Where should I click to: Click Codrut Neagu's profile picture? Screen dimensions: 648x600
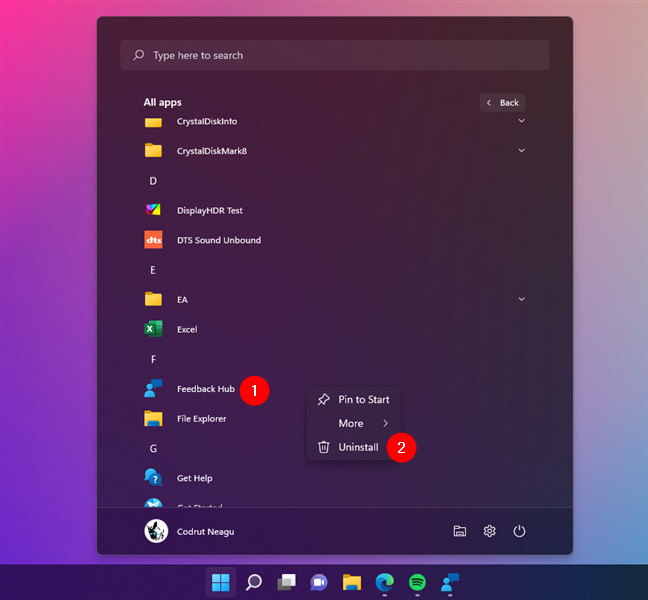pyautogui.click(x=156, y=531)
